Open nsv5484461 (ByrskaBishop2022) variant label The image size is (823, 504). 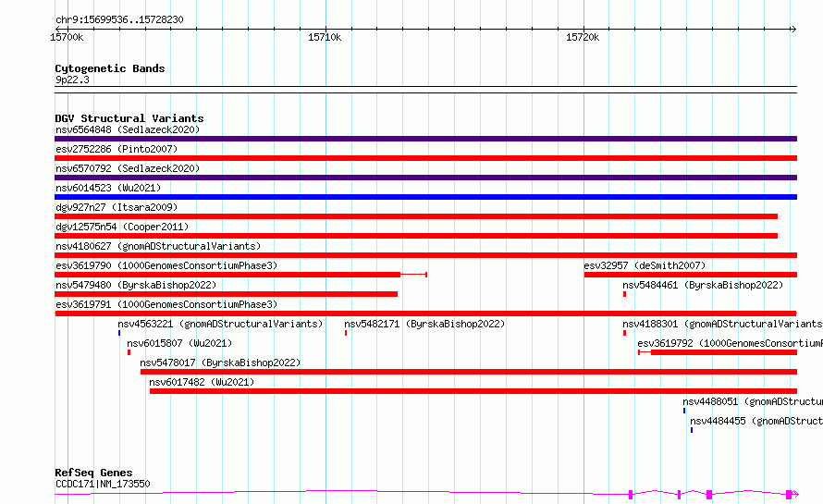tap(703, 285)
